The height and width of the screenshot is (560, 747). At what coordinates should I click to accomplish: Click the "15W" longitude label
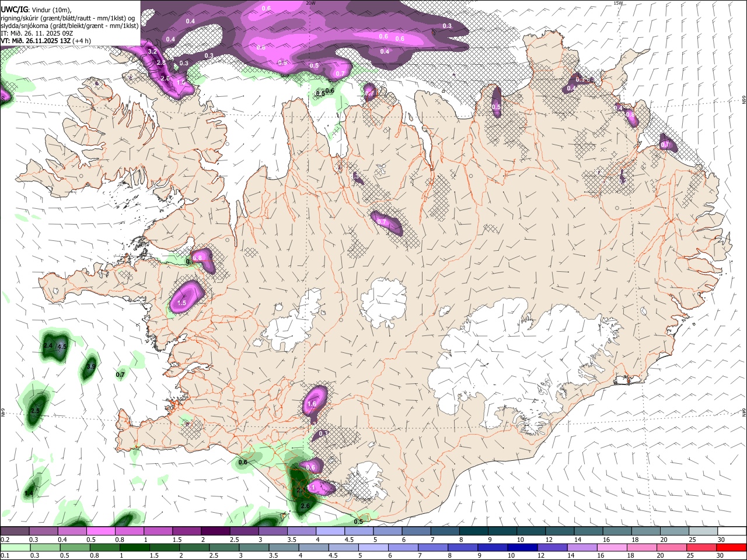click(618, 3)
